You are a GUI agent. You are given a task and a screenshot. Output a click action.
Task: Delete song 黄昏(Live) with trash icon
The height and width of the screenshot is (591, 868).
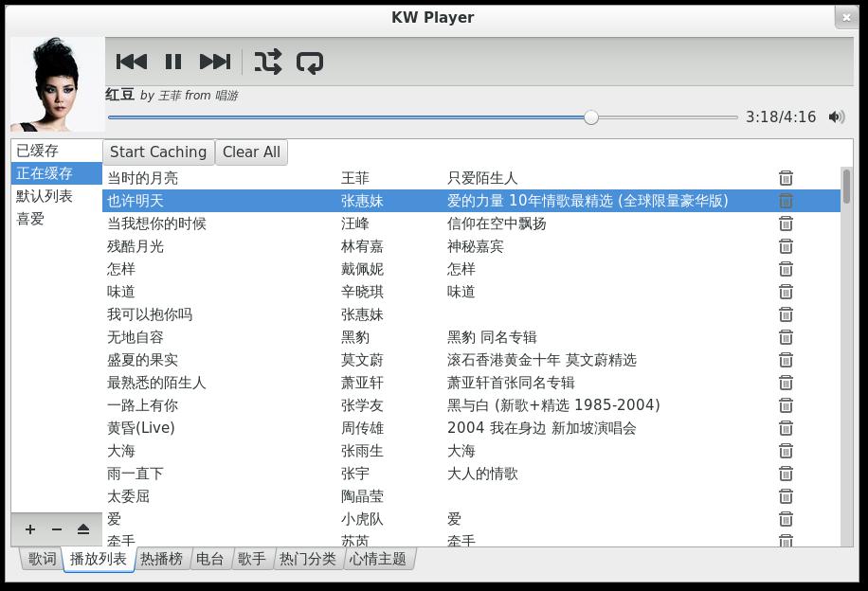point(786,428)
